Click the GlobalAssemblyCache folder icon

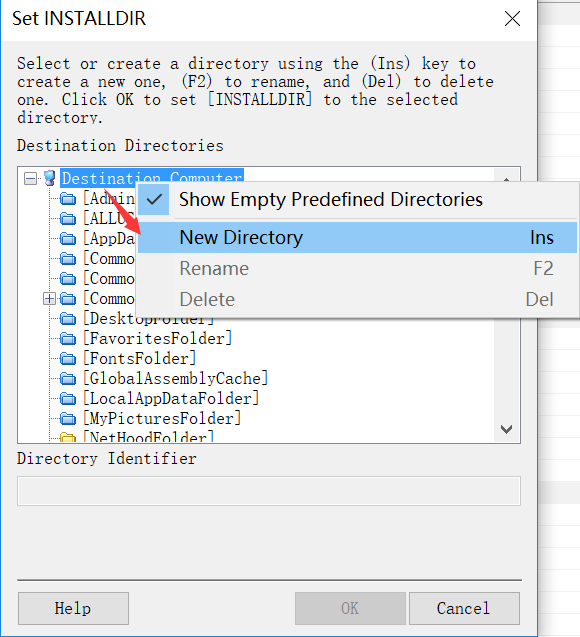click(68, 379)
